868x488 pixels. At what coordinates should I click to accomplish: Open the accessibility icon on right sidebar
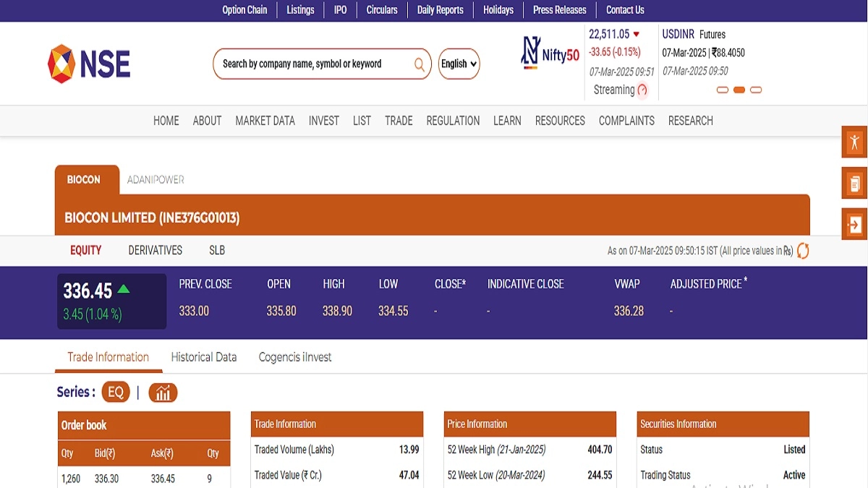[x=854, y=142]
